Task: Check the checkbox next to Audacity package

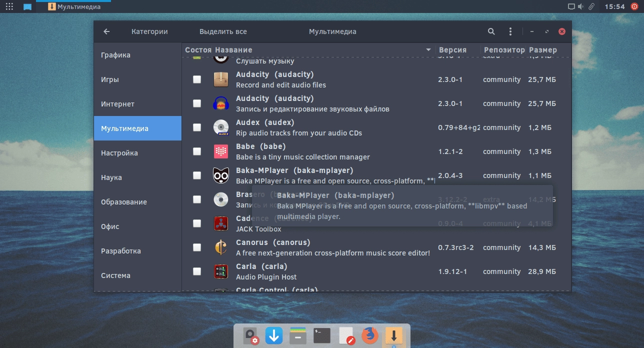Action: (197, 79)
